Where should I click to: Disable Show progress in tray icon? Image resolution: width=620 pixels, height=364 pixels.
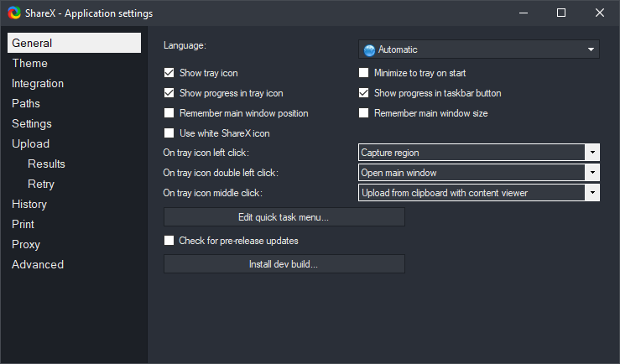pyautogui.click(x=169, y=93)
